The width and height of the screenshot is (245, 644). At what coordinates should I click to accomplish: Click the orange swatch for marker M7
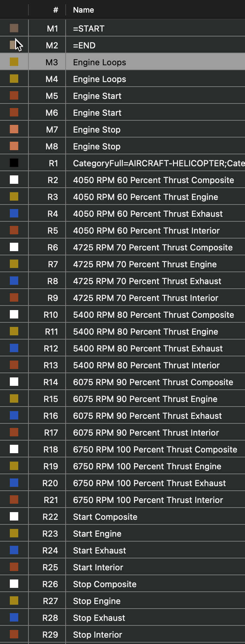pos(14,129)
